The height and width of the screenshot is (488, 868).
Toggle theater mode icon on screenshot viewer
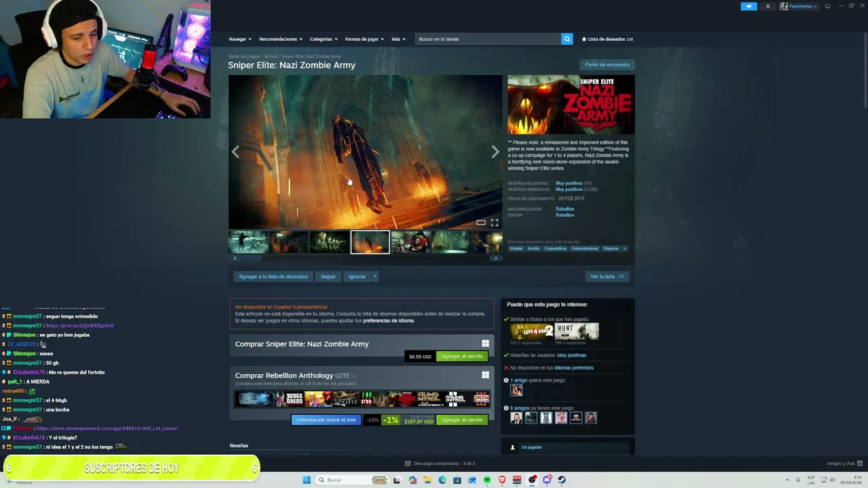pyautogui.click(x=481, y=222)
